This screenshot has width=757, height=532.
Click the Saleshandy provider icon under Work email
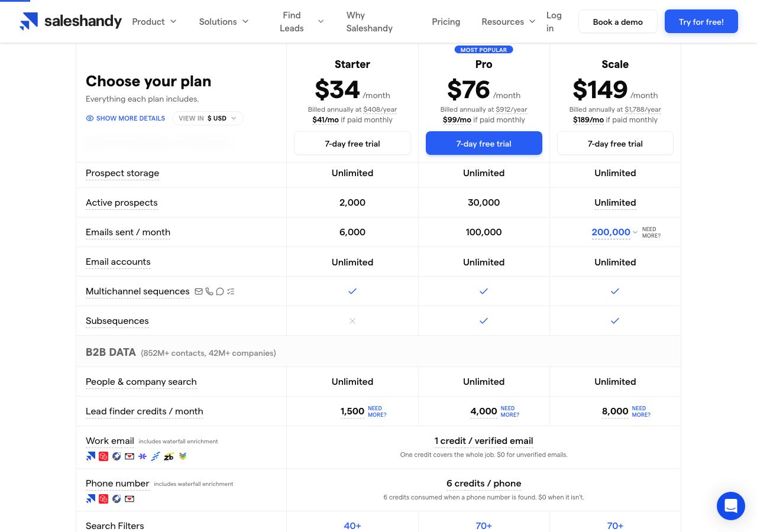(90, 456)
